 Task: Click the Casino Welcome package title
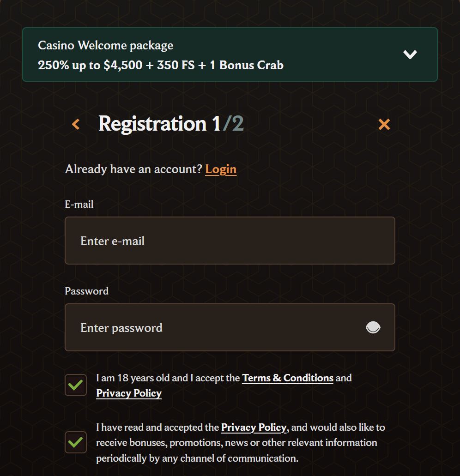click(106, 45)
